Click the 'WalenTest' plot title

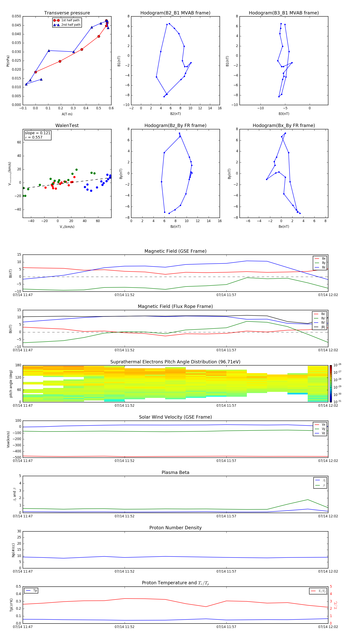point(67,125)
